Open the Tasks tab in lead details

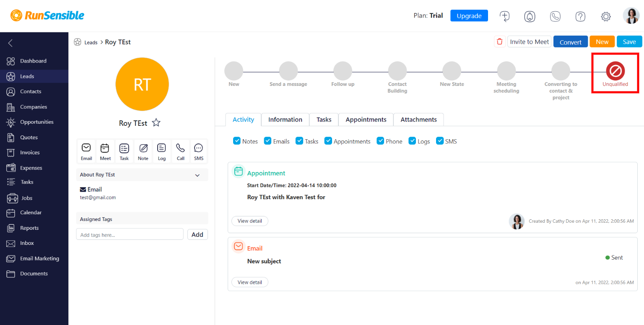click(x=324, y=120)
